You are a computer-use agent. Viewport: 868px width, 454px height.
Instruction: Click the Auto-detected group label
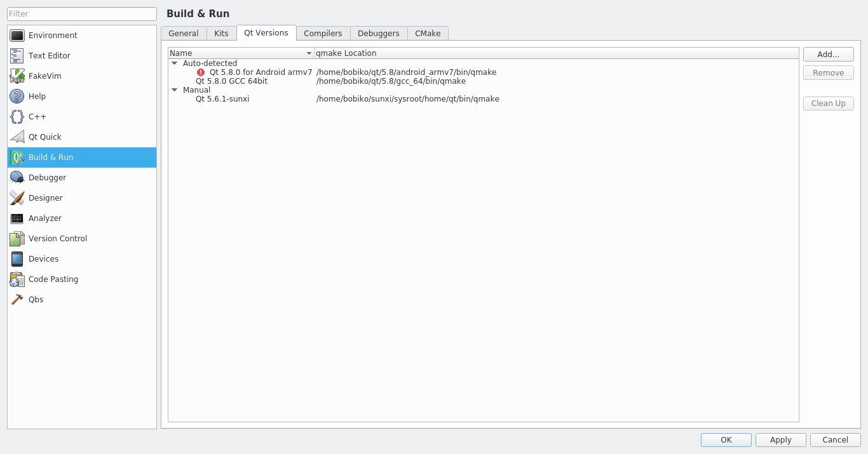tap(210, 63)
